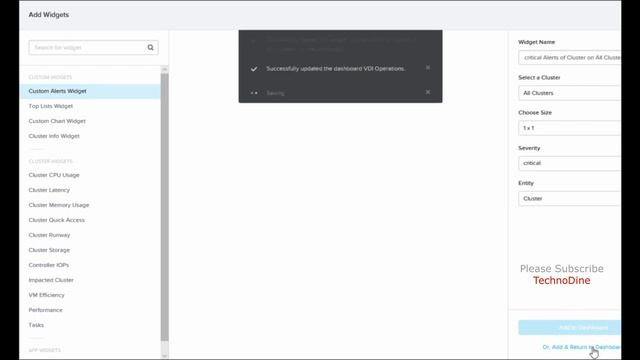
Task: Pick Cluster Runway widget
Action: (49, 235)
